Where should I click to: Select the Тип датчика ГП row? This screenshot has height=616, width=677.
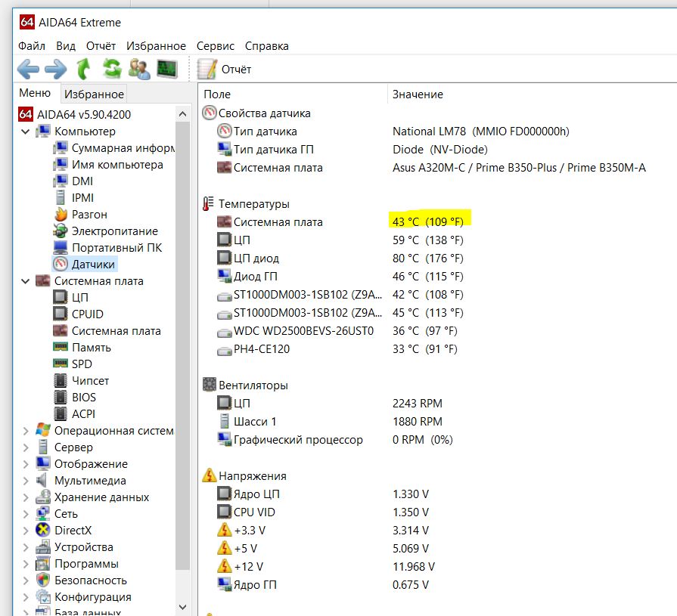[352, 149]
